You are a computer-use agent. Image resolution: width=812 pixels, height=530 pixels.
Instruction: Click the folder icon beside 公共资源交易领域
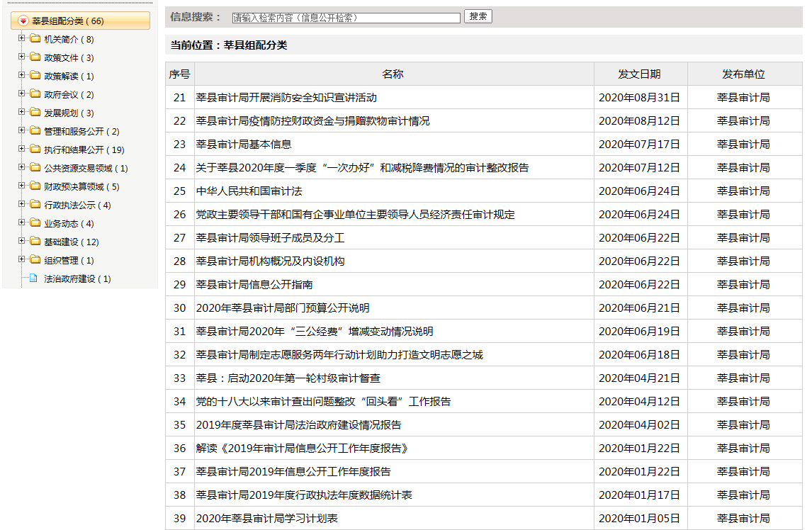(35, 167)
